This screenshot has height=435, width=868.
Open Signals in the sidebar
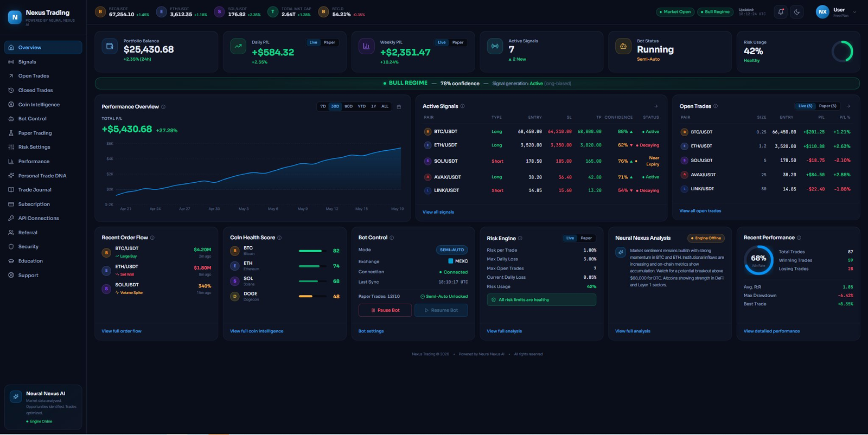(43, 62)
